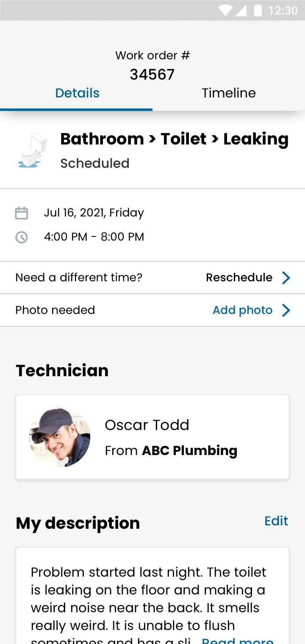The width and height of the screenshot is (305, 644).
Task: Expand the description with Read more
Action: (238, 641)
